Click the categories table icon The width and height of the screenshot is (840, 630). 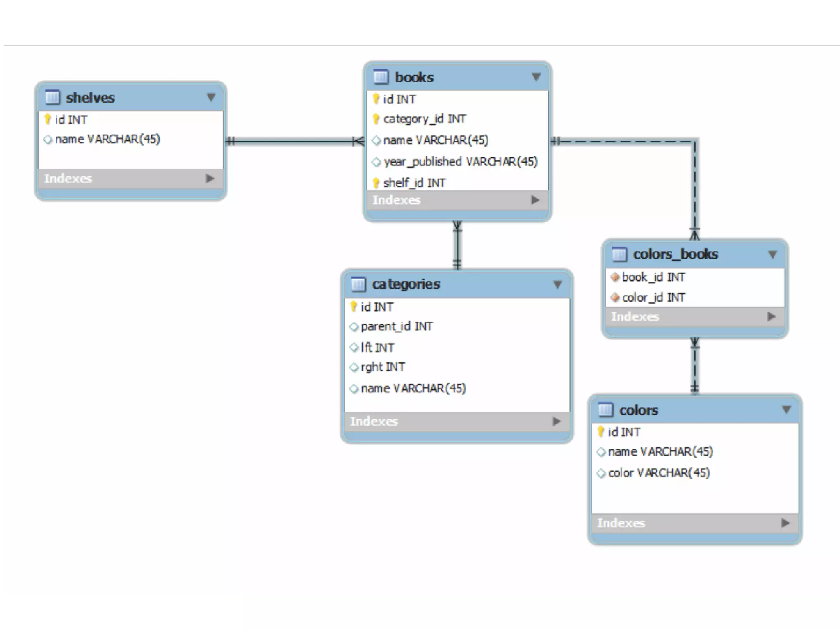click(358, 284)
